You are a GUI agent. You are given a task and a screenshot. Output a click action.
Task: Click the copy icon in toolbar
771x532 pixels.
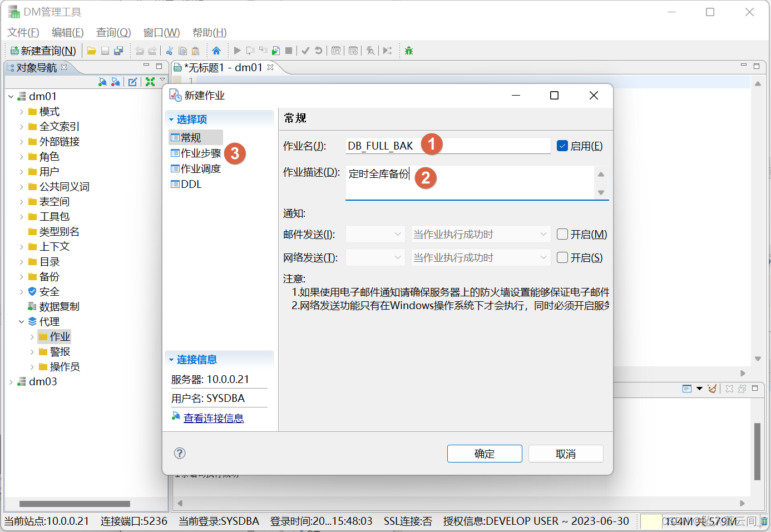pyautogui.click(x=182, y=51)
